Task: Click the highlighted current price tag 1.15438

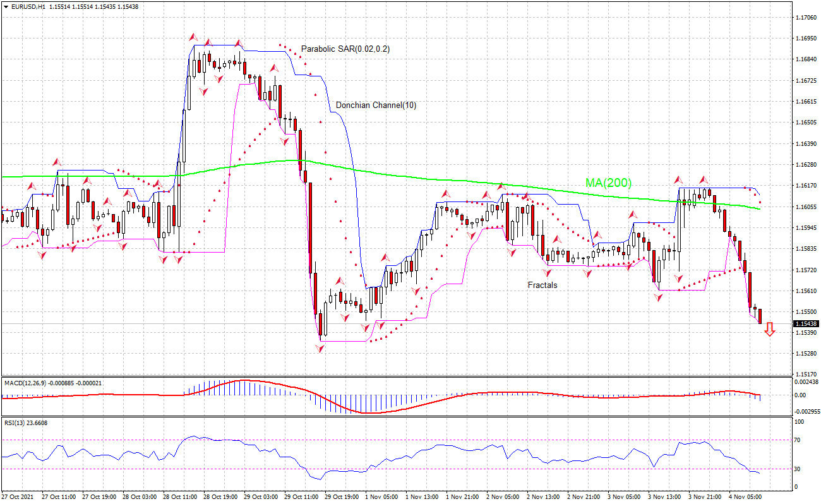Action: point(805,322)
